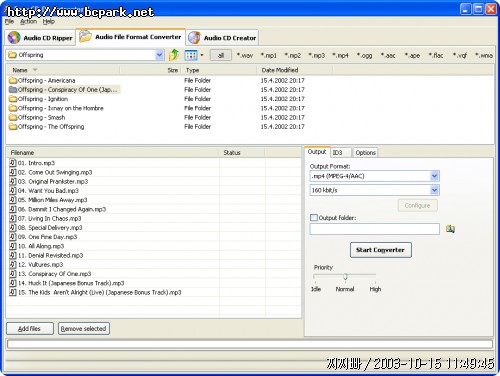
Task: Select 14. Huck It bonus track file
Action: pos(71,283)
